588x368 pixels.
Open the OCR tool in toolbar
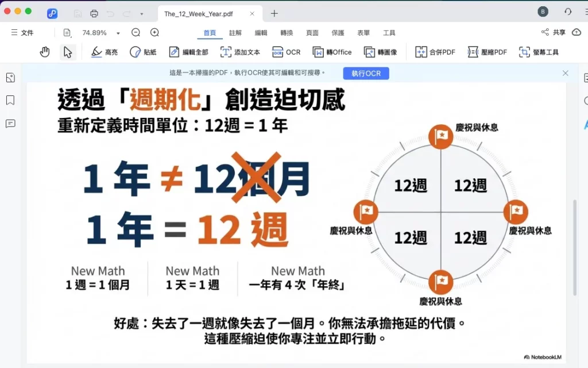(286, 52)
